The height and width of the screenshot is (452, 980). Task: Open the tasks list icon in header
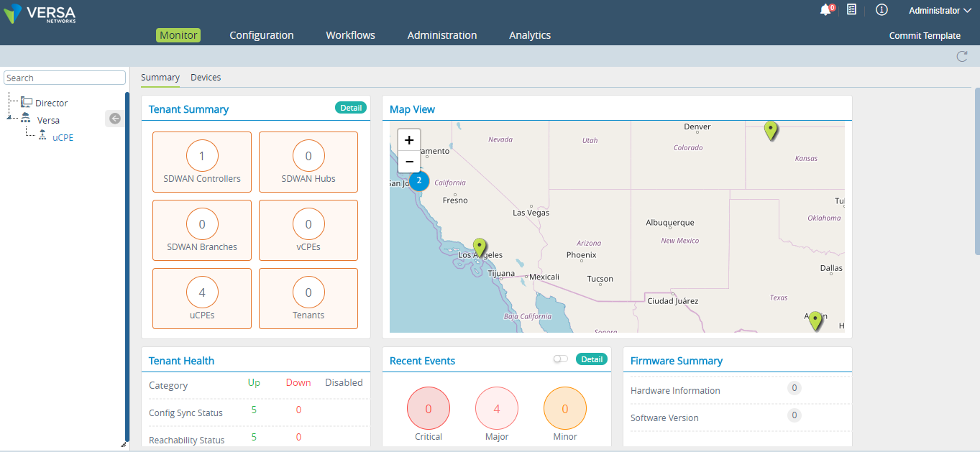point(851,9)
